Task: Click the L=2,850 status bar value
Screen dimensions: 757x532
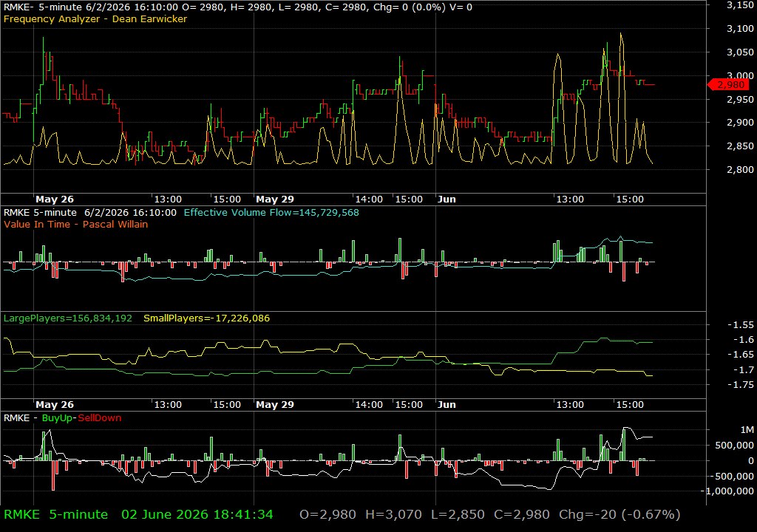Action: 458,514
